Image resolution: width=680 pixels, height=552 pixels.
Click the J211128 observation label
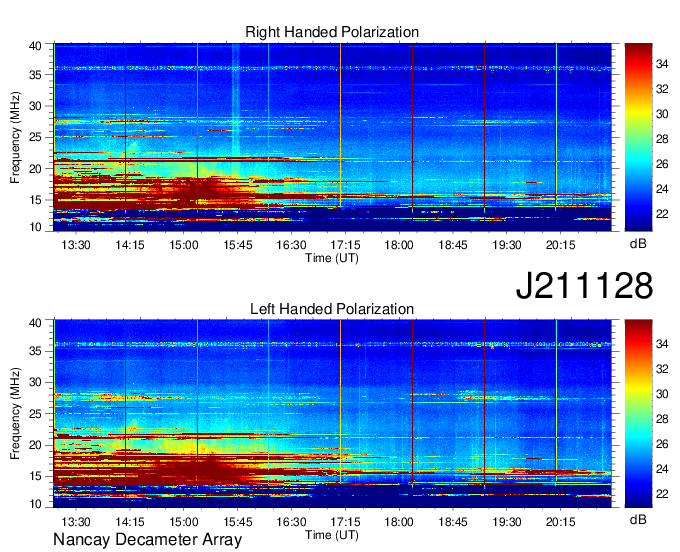(584, 285)
